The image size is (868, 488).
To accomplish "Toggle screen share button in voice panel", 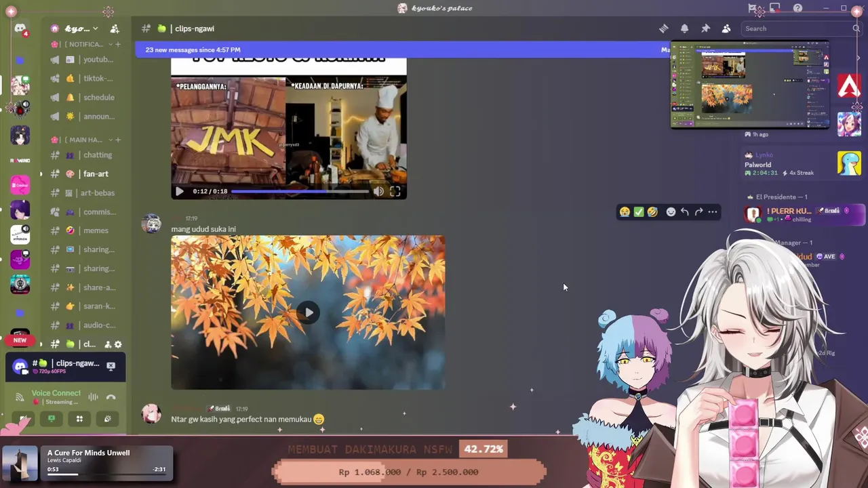I will coord(52,419).
